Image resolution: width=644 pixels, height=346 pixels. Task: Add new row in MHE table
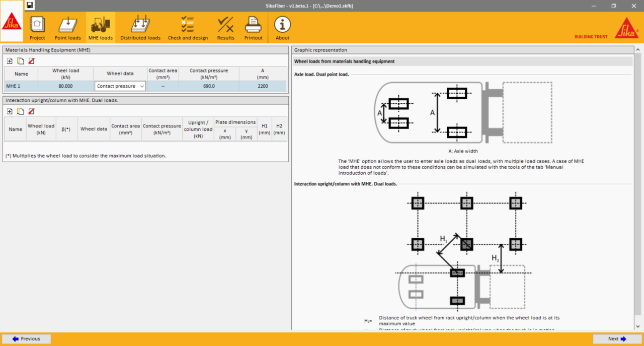10,61
